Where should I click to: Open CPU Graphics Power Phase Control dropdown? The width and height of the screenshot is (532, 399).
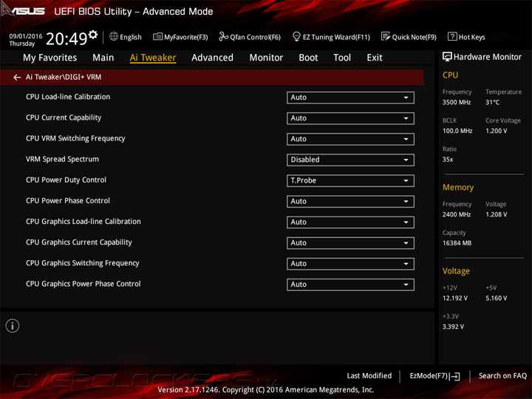click(350, 284)
